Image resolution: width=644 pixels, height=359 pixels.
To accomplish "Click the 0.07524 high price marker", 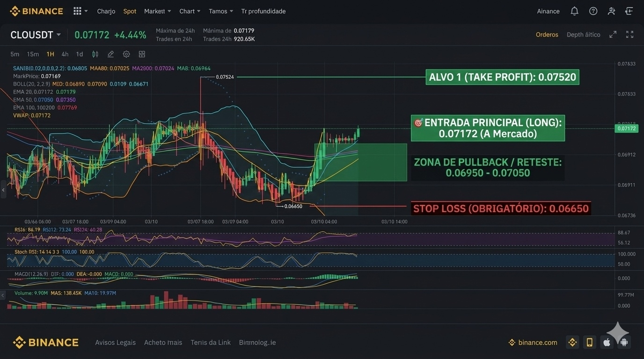I will [225, 77].
